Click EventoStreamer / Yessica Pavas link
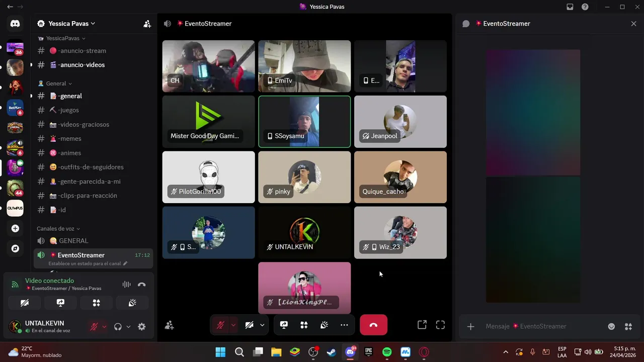Screen dimensions: 644x362 (63, 289)
